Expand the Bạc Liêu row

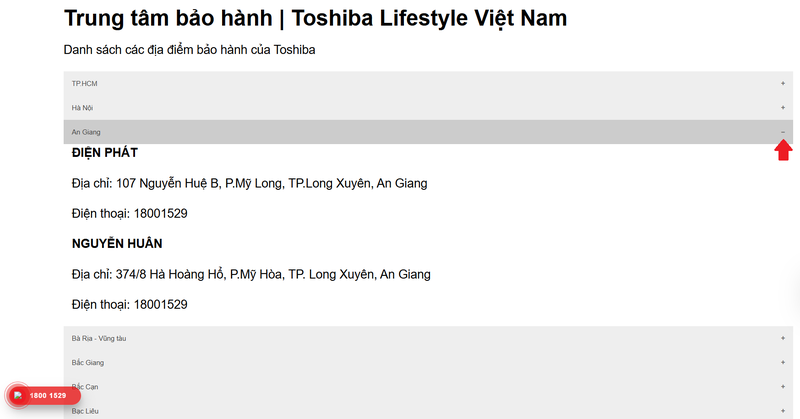[x=428, y=411]
